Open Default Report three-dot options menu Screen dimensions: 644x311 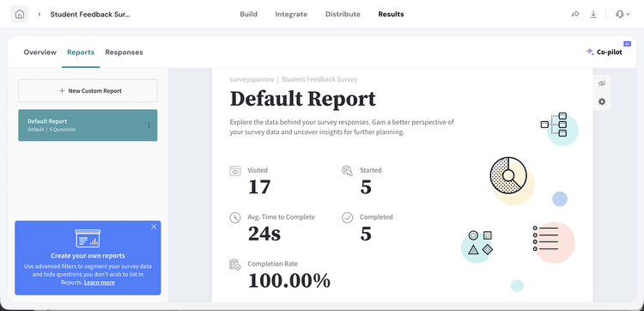pyautogui.click(x=149, y=125)
